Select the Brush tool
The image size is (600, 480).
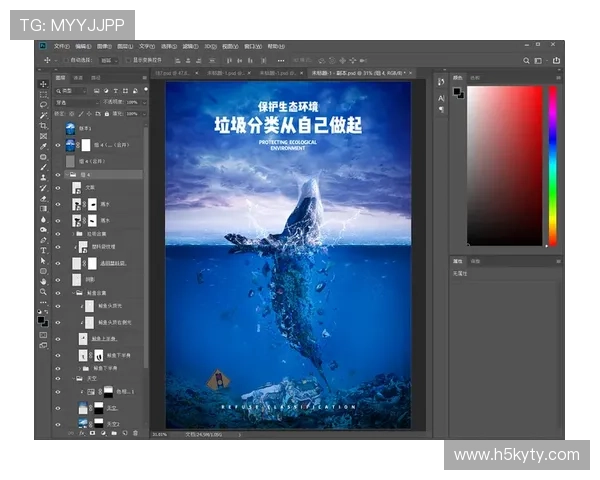click(x=43, y=167)
